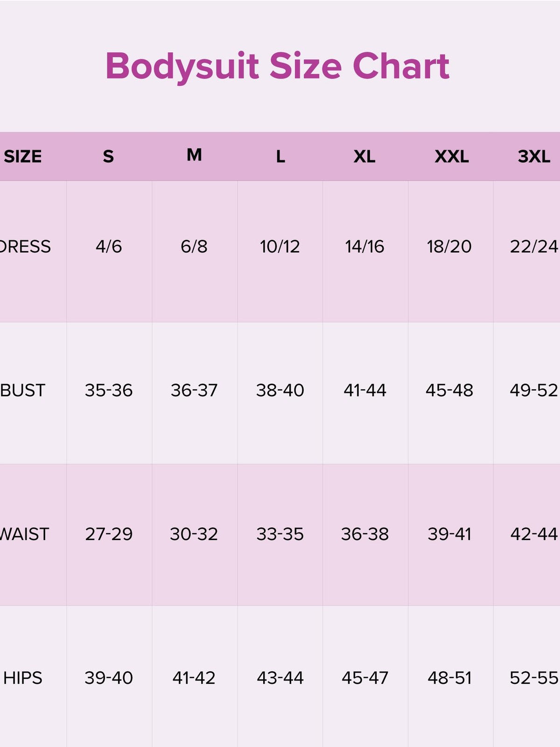Select the XXL size column header

coord(451,156)
